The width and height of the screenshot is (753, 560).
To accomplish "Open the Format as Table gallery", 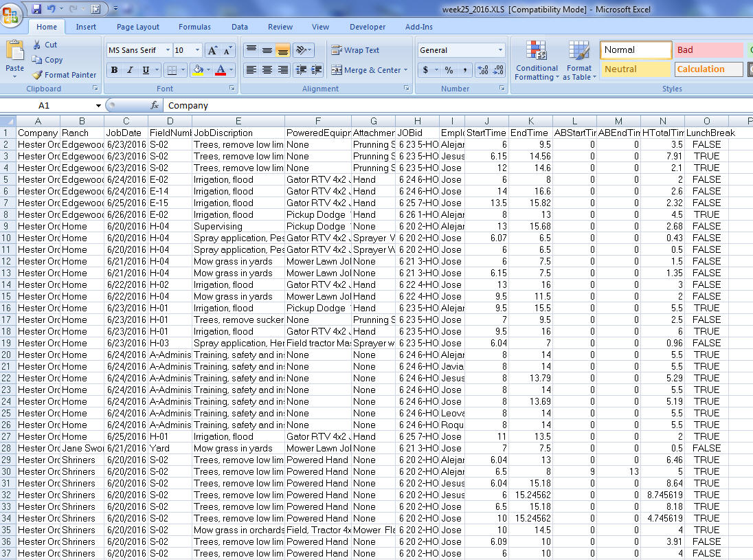I will coord(579,60).
